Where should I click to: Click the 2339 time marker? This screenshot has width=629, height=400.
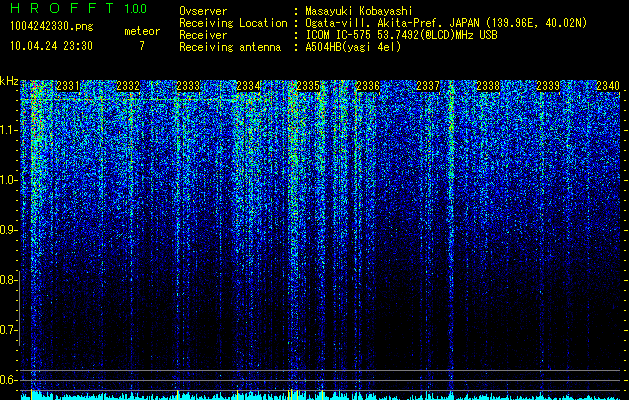[x=548, y=86]
